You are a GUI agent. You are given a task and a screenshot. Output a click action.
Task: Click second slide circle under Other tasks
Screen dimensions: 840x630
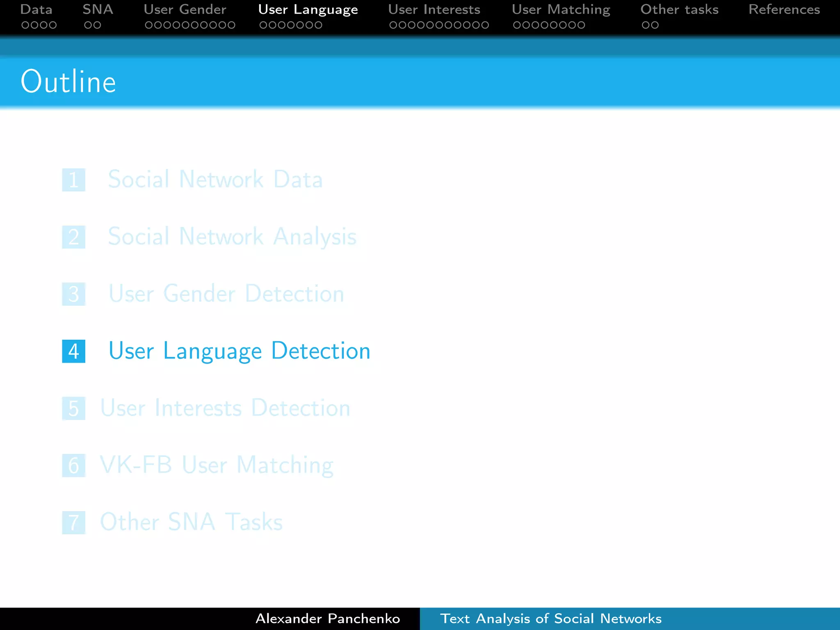pos(655,25)
